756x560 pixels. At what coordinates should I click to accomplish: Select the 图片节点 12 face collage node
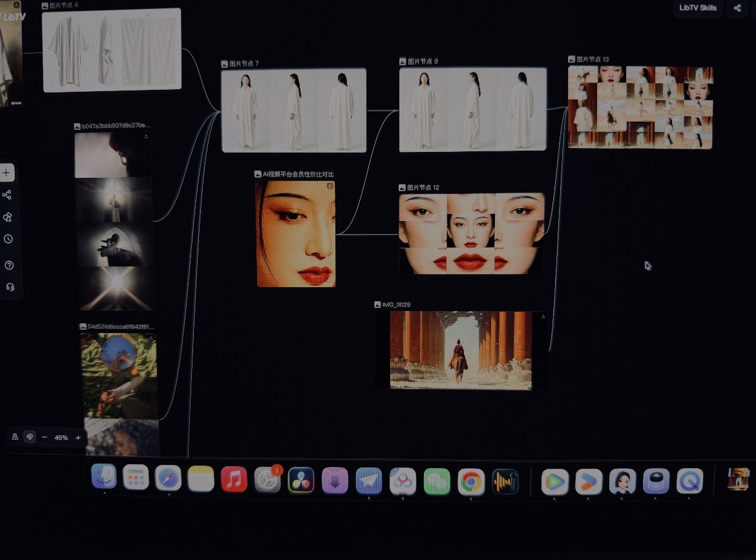[x=471, y=233]
